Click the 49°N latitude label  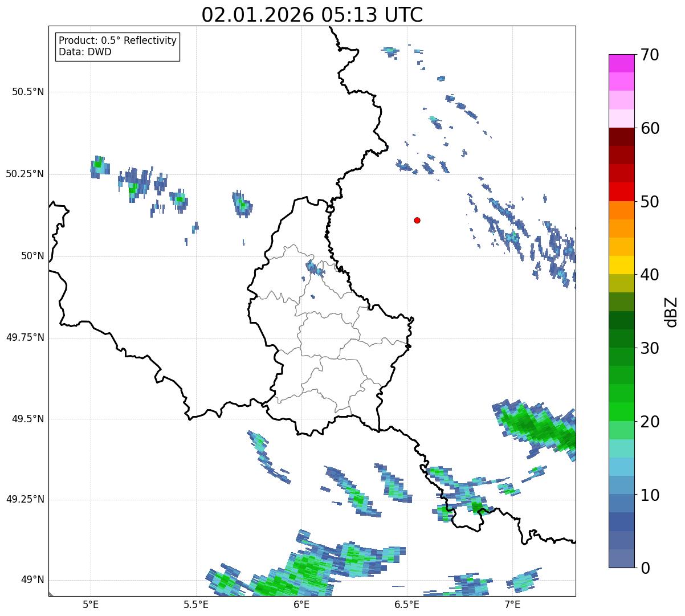tap(32, 580)
